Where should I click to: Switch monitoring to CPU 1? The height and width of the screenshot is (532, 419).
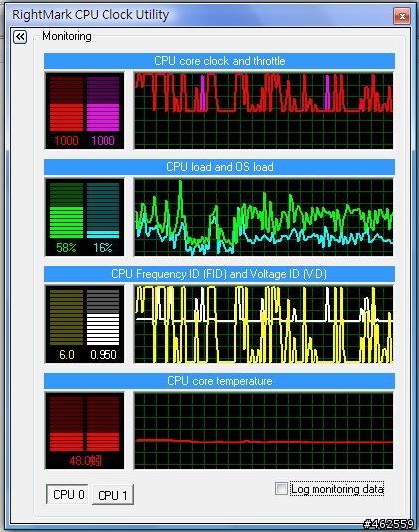click(x=112, y=495)
